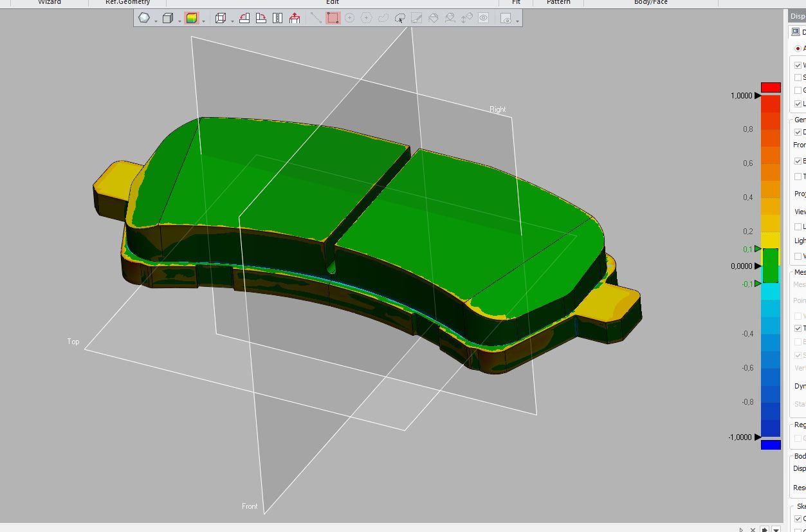
Task: Click the Front plane label in viewport
Action: [250, 506]
